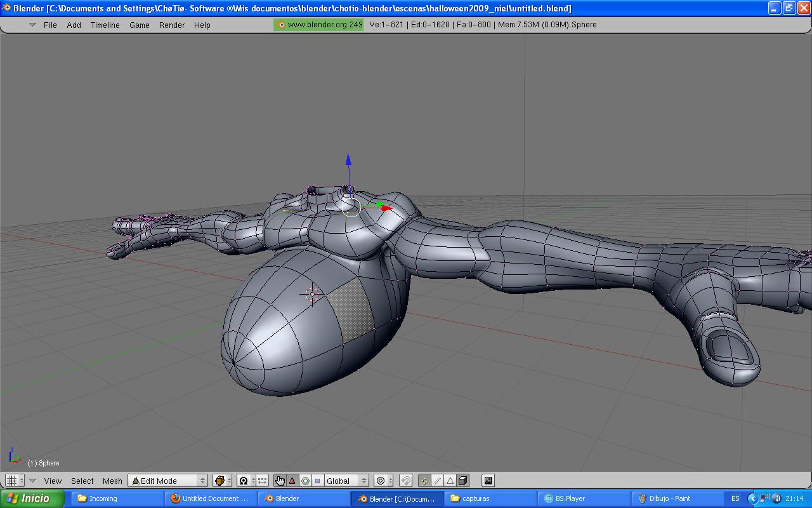812x508 pixels.
Task: Click the green Y-axis manipulator handle
Action: (380, 204)
